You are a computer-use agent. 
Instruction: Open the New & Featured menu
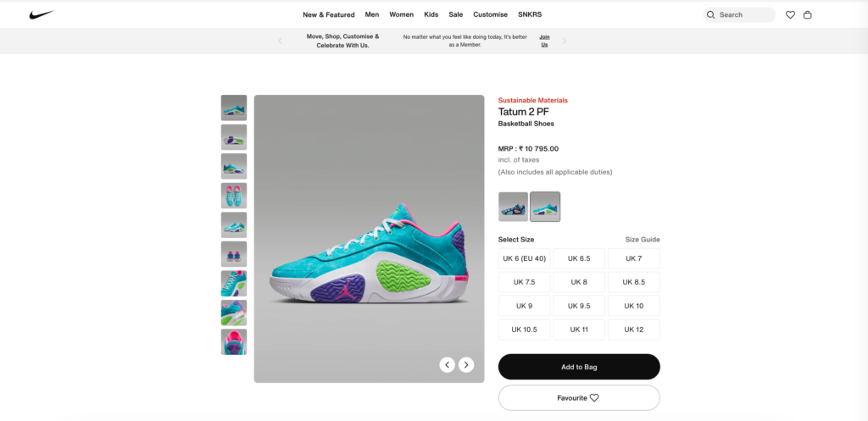tap(329, 14)
